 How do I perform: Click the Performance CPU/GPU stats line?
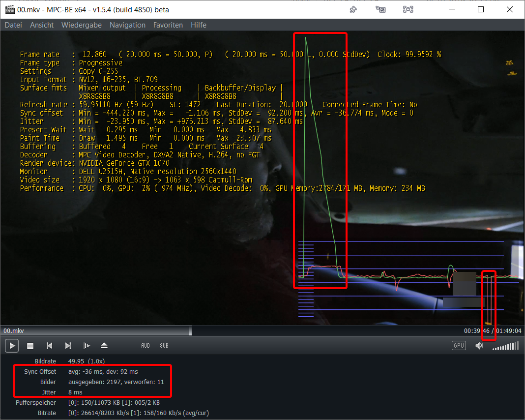pyautogui.click(x=222, y=188)
